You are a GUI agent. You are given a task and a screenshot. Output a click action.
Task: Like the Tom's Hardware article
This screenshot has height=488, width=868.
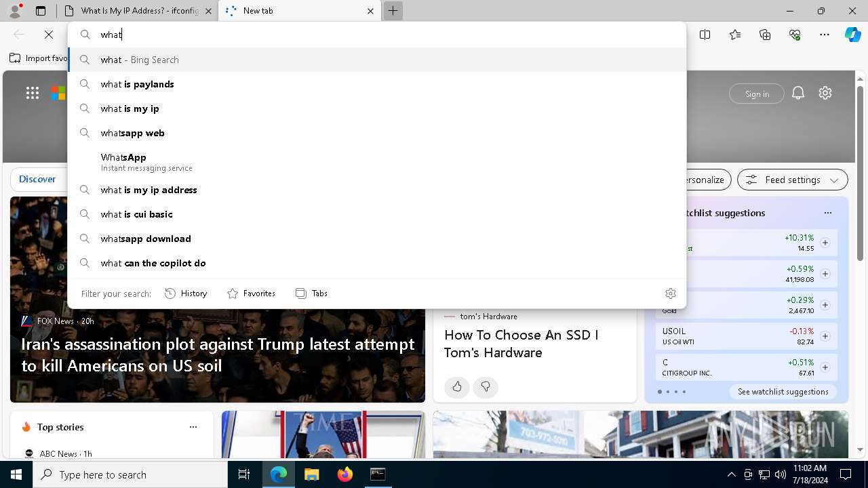(457, 386)
